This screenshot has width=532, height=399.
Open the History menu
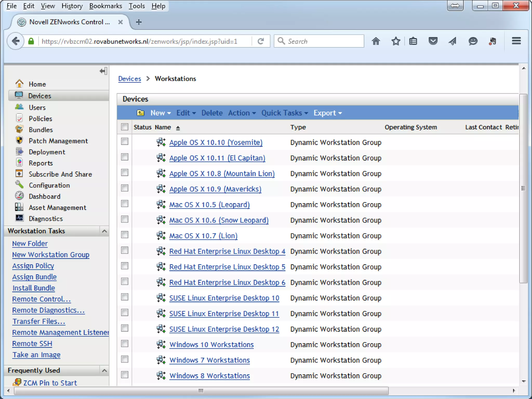click(72, 6)
